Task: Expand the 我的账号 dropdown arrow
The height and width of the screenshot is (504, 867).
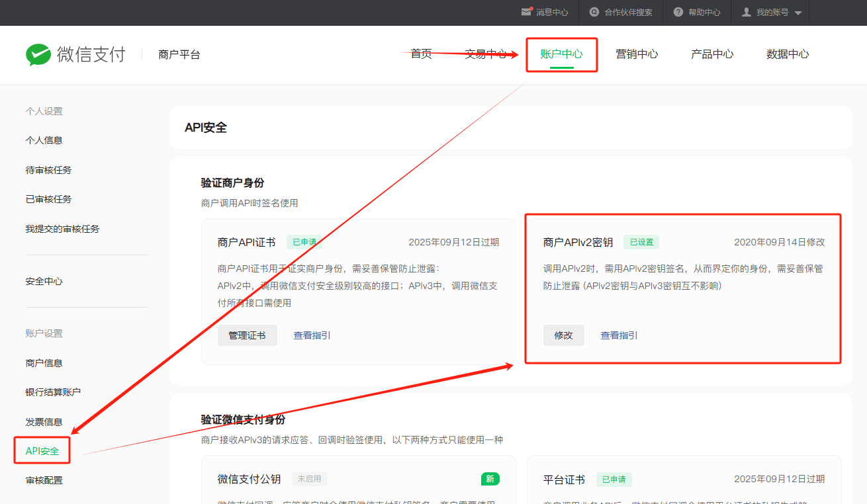Action: pyautogui.click(x=798, y=13)
